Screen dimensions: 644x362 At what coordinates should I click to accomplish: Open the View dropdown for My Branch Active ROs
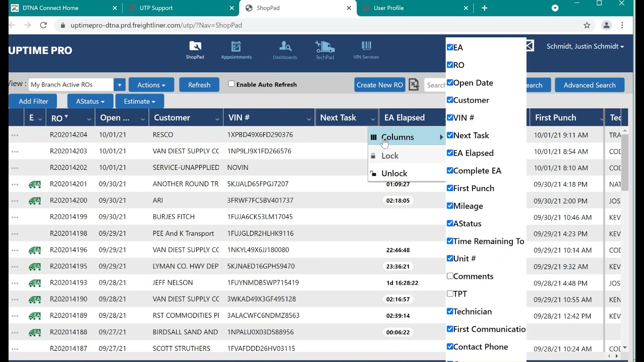(x=119, y=85)
